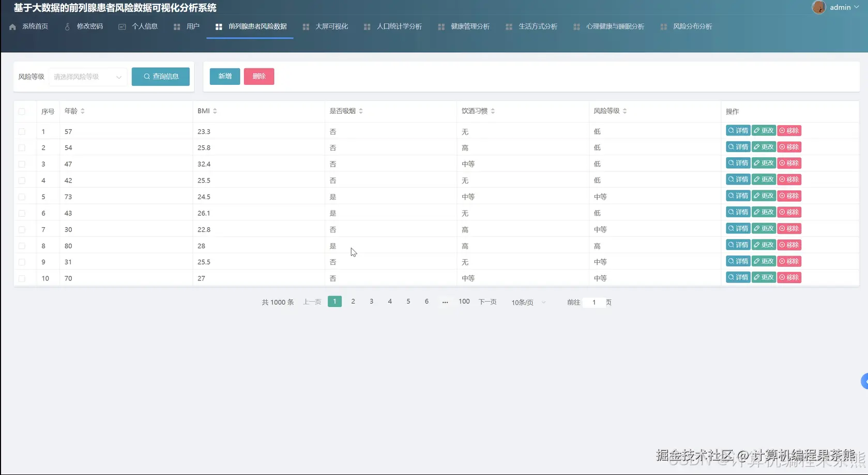Switch to the 健康管理分析 tab
Viewport: 868px width, 475px height.
click(x=469, y=26)
